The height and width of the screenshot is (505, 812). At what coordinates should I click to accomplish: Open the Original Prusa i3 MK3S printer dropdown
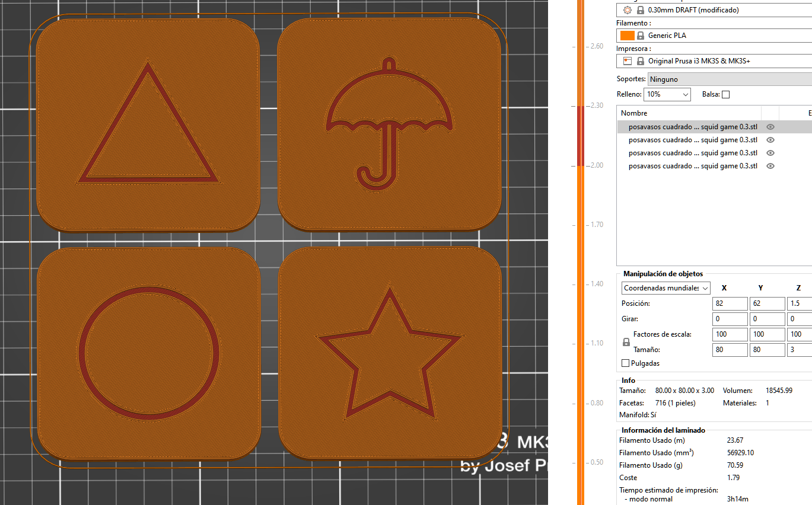pyautogui.click(x=714, y=61)
